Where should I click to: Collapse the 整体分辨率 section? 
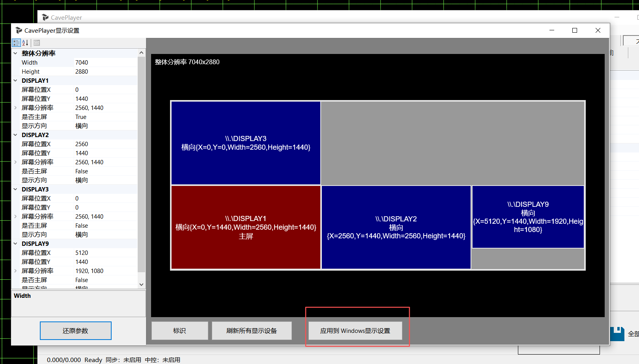(x=15, y=53)
